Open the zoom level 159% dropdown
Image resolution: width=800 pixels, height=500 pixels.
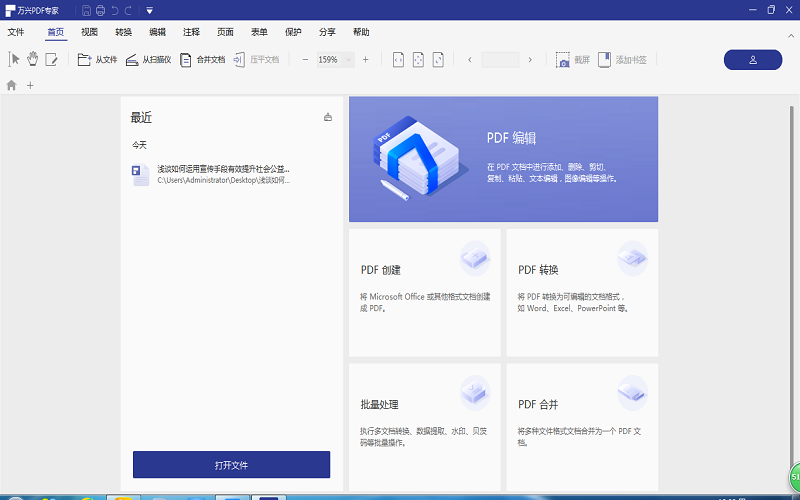[x=334, y=60]
